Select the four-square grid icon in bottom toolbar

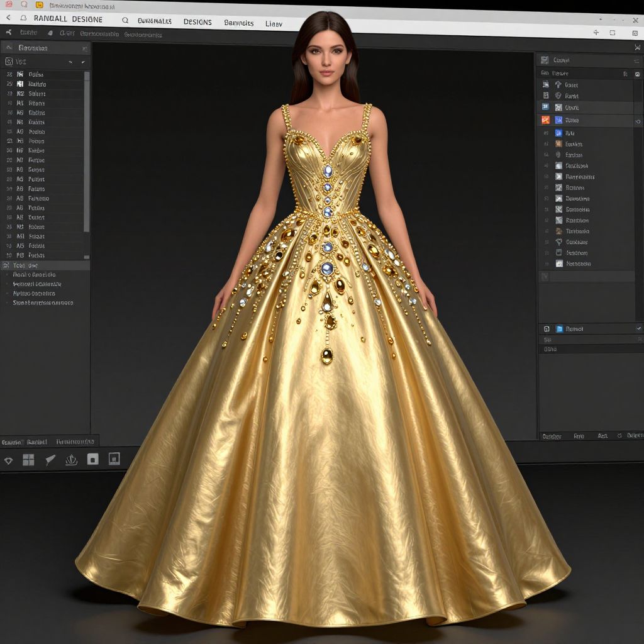[x=28, y=460]
